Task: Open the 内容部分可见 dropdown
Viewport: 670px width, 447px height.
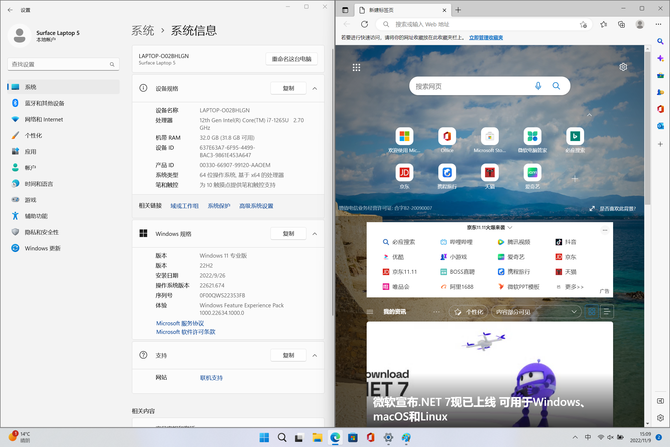Action: (536, 312)
